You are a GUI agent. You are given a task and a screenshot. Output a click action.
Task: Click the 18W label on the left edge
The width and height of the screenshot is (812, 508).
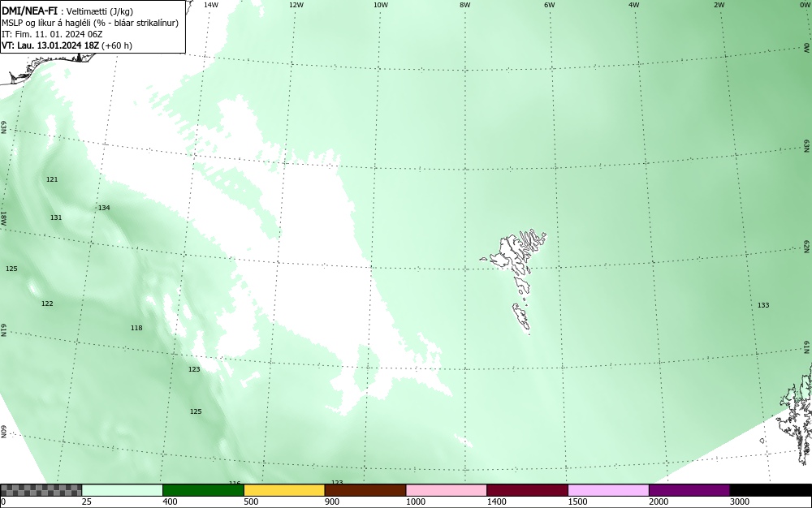[x=3, y=217]
